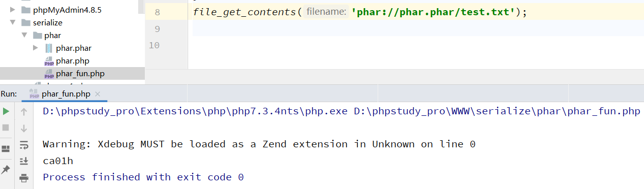Collapse the phar folder arrow
This screenshot has height=189, width=644.
(24, 35)
